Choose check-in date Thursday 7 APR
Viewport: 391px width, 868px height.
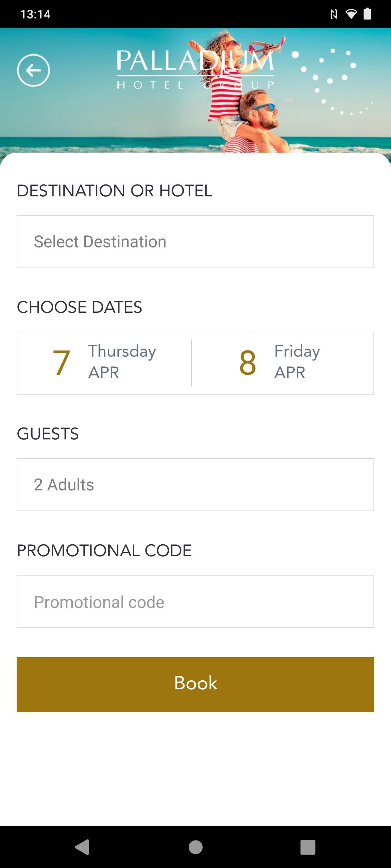coord(104,363)
